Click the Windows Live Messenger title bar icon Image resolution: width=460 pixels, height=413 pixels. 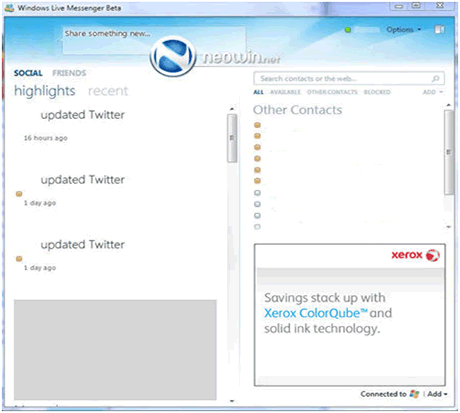[x=9, y=8]
